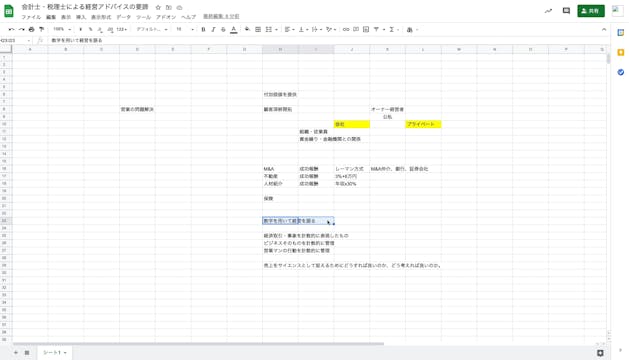Open Calendar in the side panel
This screenshot has height=360, width=629.
point(621,33)
